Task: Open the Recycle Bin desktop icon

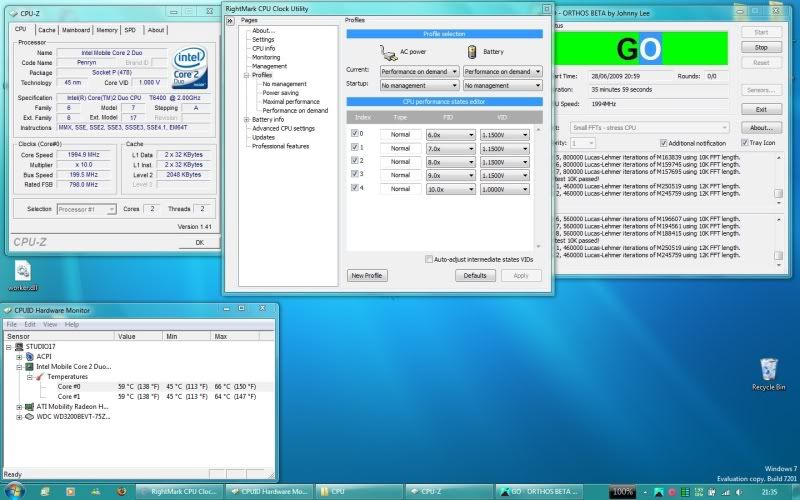Action: coord(768,374)
